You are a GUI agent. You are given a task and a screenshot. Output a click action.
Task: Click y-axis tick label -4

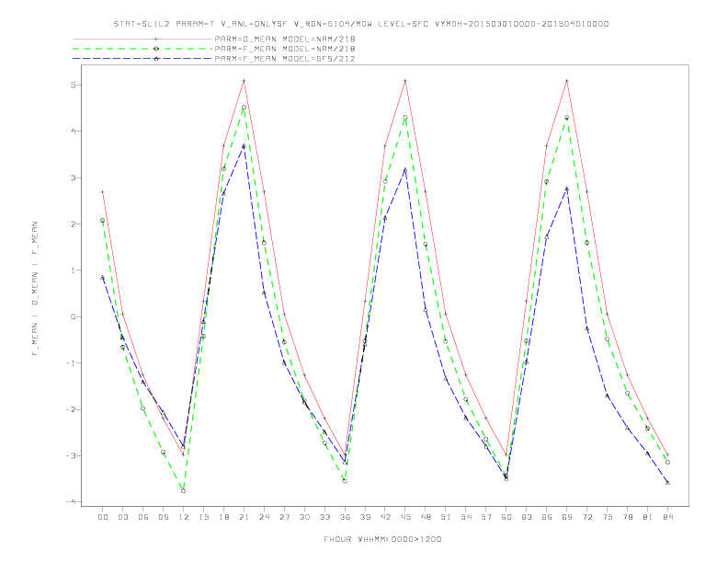(x=71, y=502)
